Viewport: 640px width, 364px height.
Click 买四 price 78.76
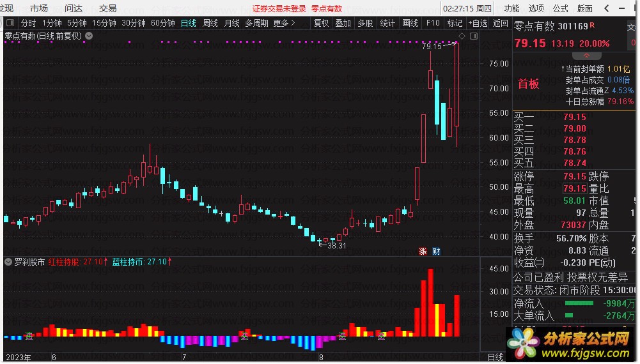(x=574, y=151)
